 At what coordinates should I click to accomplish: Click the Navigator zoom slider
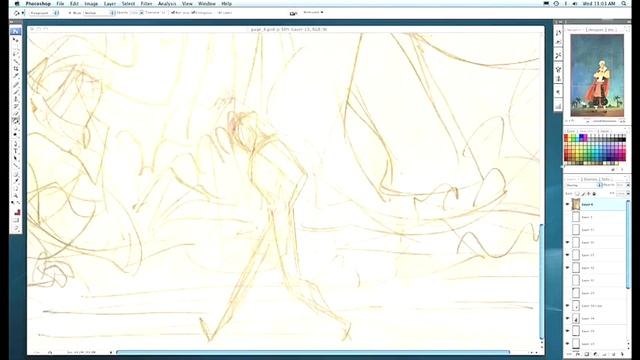pyautogui.click(x=604, y=121)
